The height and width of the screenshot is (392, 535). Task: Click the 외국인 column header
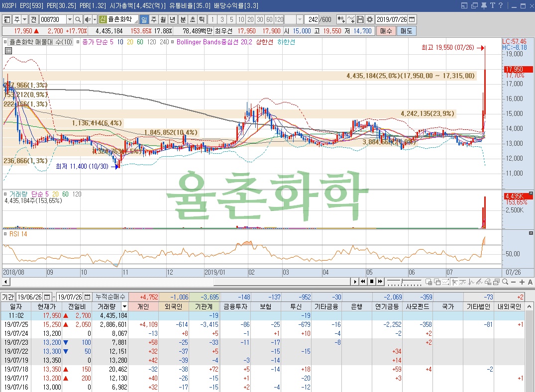tap(174, 306)
